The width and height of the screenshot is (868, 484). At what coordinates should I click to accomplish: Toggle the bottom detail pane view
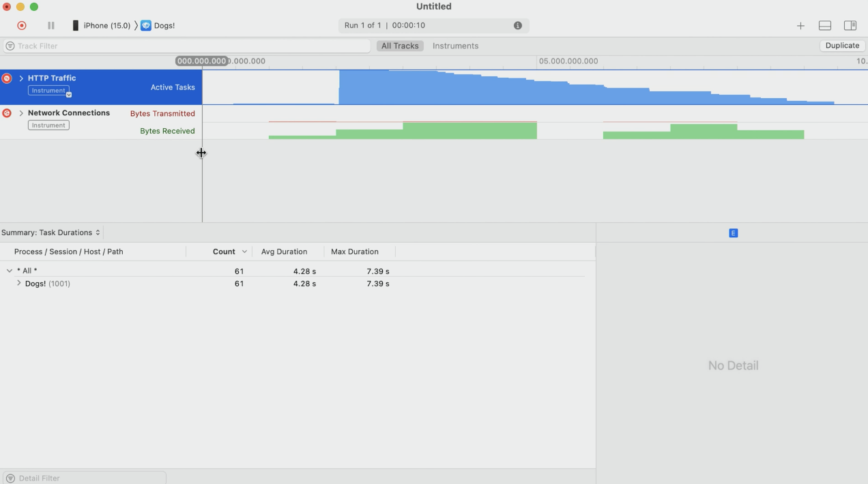coord(824,25)
